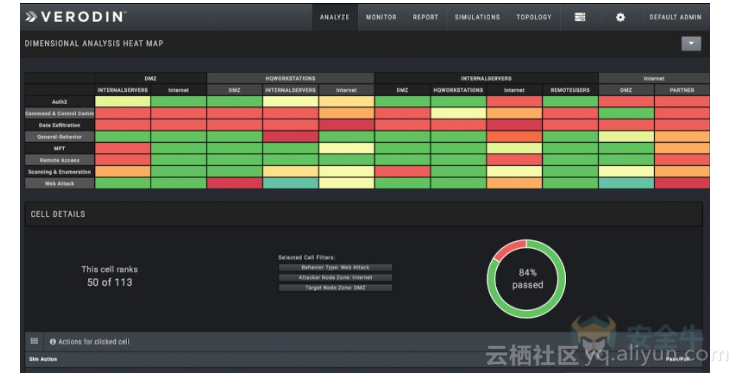Viewport: 740px width, 378px height.
Task: Select the General Behavior row label
Action: coord(59,136)
